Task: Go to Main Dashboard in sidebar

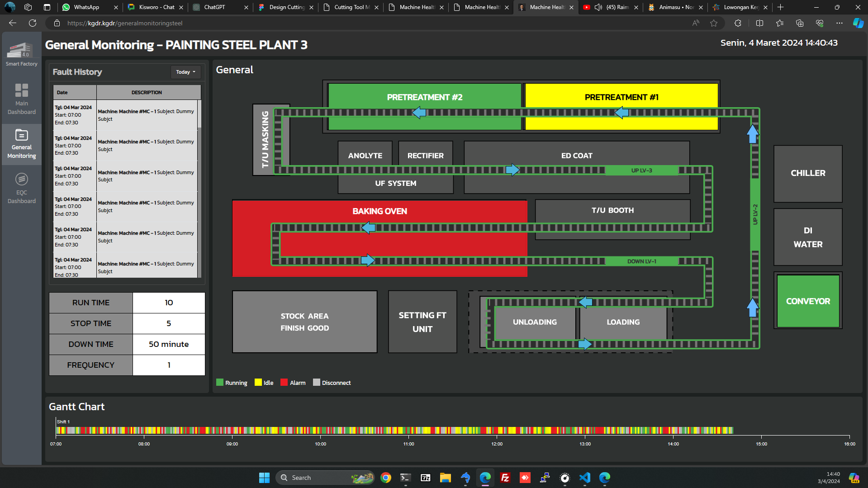Action: tap(21, 99)
